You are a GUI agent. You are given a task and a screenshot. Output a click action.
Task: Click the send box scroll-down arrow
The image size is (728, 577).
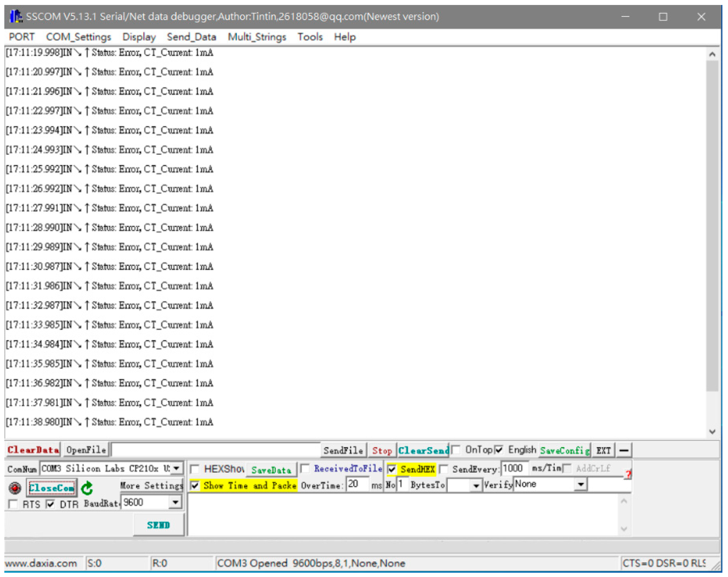tap(624, 528)
